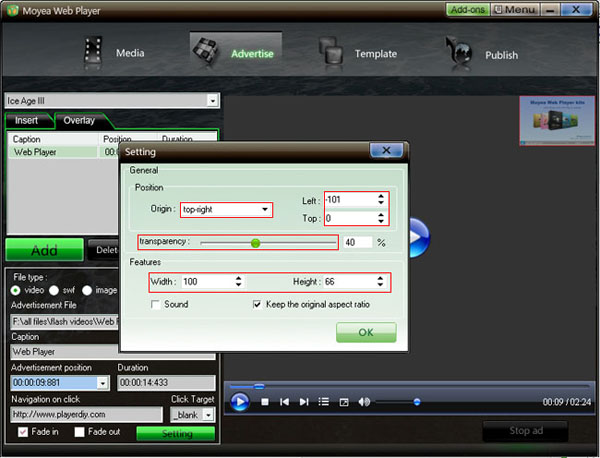This screenshot has height=458, width=600.
Task: Click the Advertisement File path field
Action: pyautogui.click(x=65, y=322)
